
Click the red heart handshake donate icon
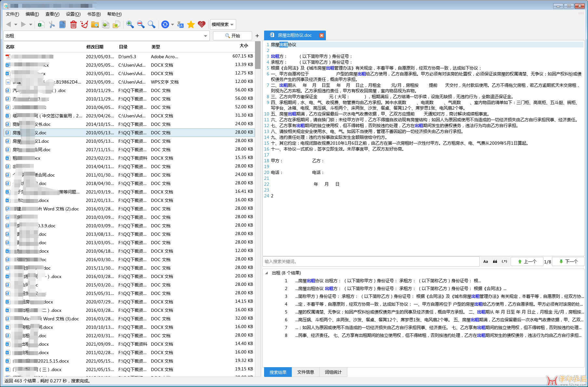[x=202, y=24]
